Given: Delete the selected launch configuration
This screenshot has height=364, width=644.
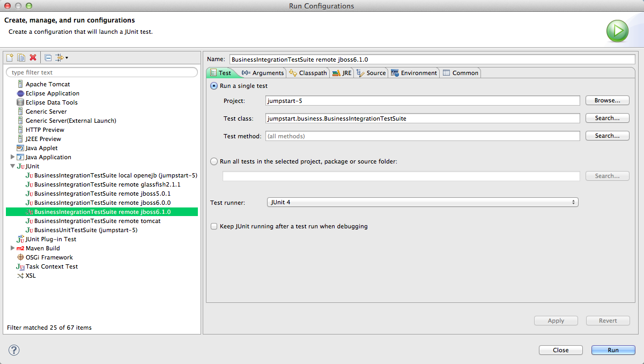Looking at the screenshot, I should point(33,57).
